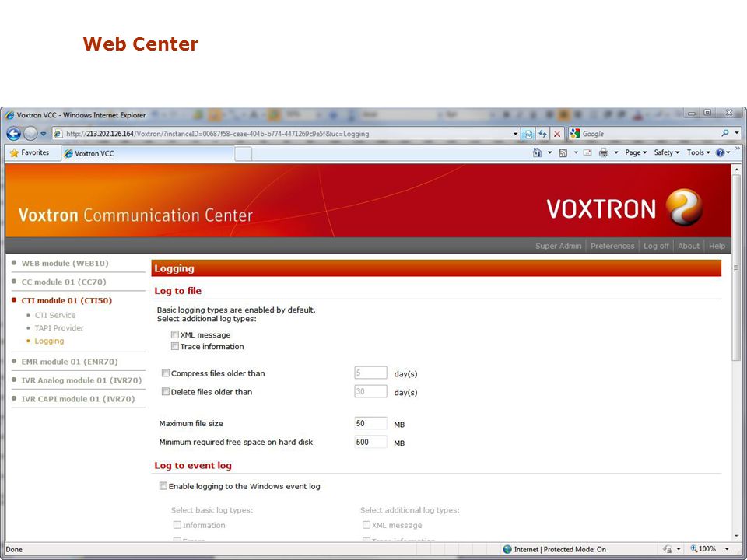Click the RSS feeds icon
Image resolution: width=747 pixels, height=560 pixels.
pos(563,153)
